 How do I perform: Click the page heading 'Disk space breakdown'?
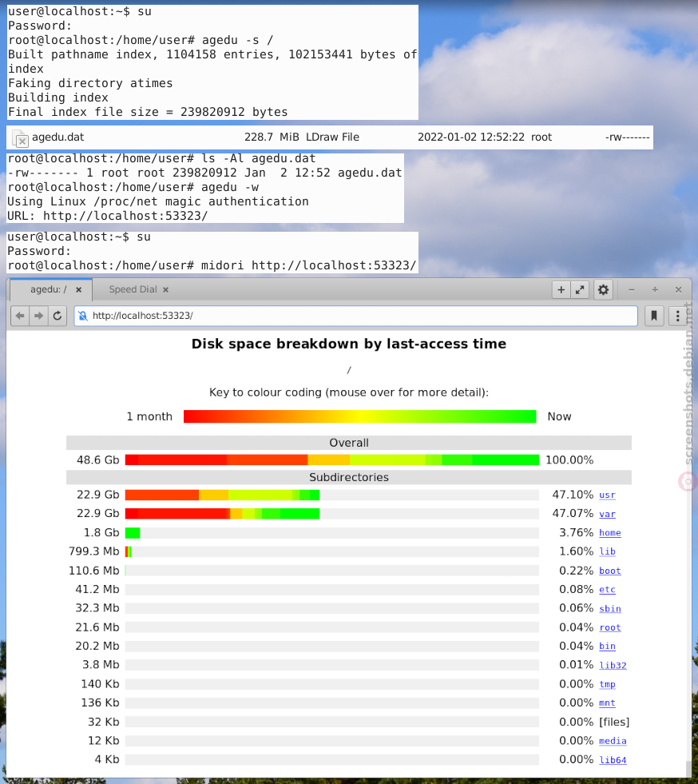[x=349, y=344]
